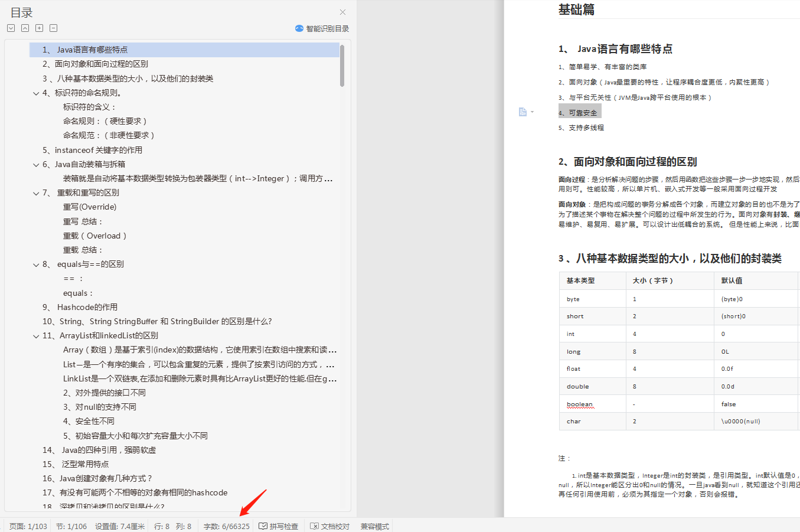The height and width of the screenshot is (532, 800).
Task: Open sub-entry 4、安全性不同
Action: click(89, 421)
